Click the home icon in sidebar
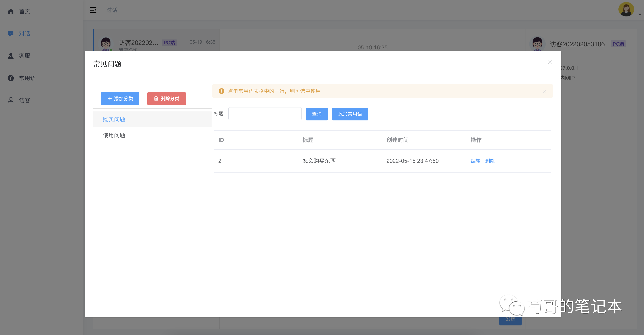Viewport: 644px width, 335px height. click(10, 12)
